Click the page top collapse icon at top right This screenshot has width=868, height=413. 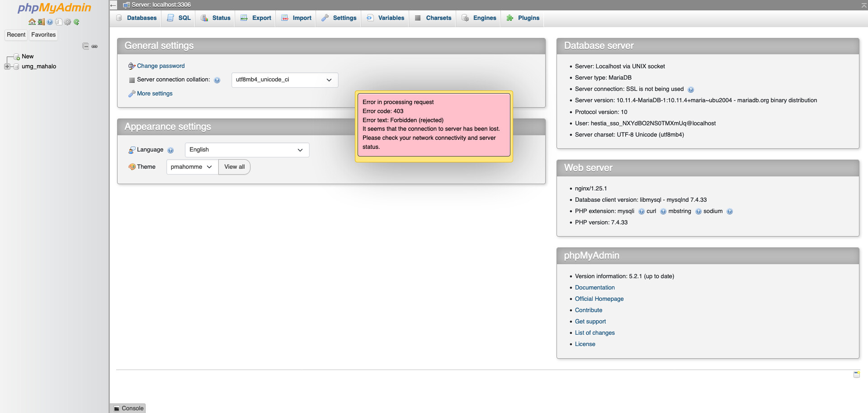click(864, 5)
